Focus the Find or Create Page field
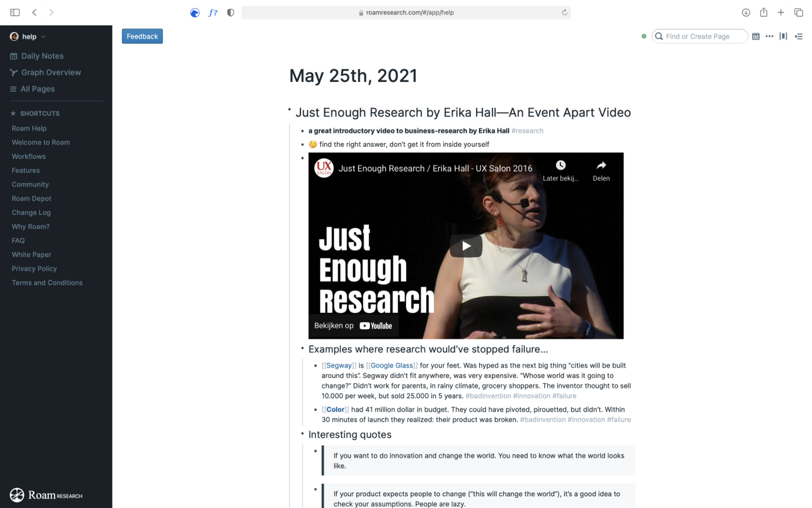Viewport: 812px width, 508px height. [x=699, y=36]
